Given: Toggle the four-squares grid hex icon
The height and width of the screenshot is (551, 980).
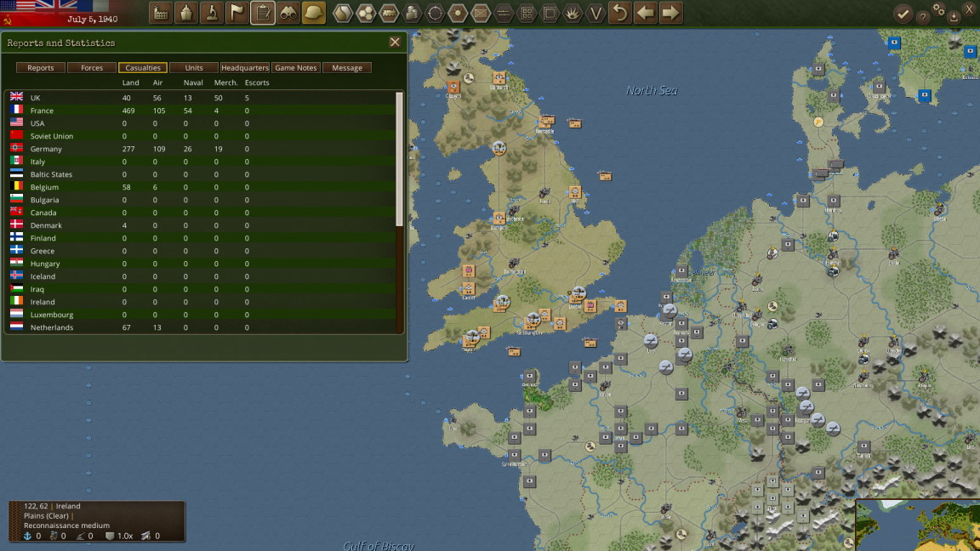Looking at the screenshot, I should click(x=527, y=13).
